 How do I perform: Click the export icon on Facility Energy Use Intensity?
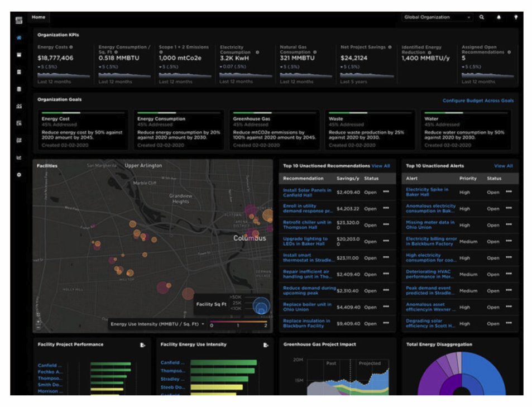point(266,345)
